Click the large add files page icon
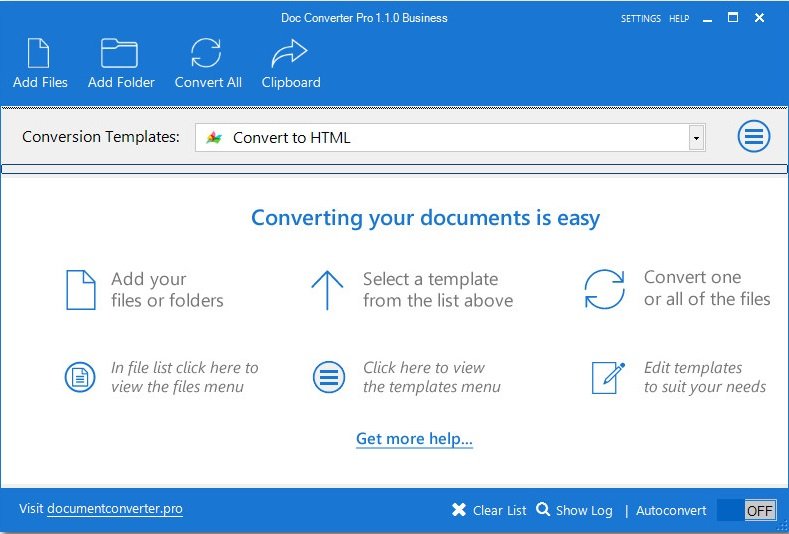 (80, 290)
